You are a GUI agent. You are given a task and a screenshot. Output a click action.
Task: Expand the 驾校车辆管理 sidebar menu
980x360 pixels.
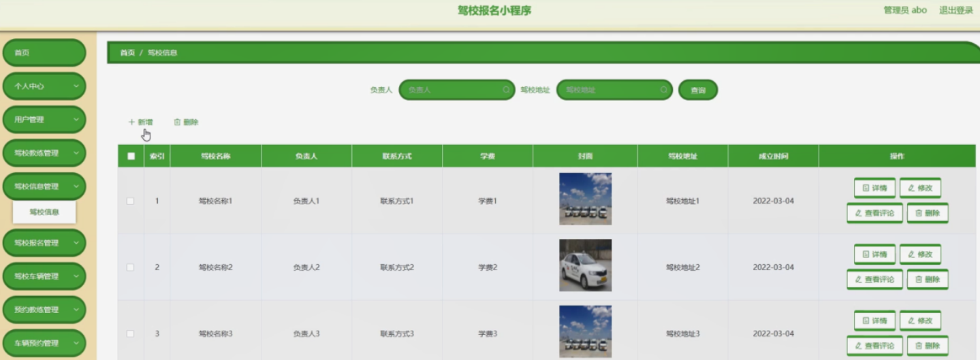tap(45, 276)
